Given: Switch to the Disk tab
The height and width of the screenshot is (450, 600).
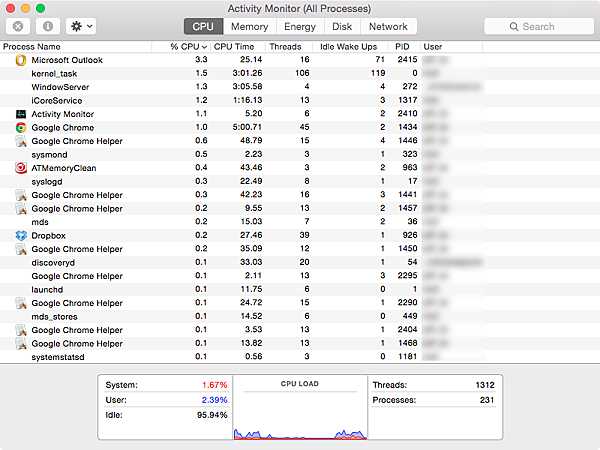Looking at the screenshot, I should [342, 26].
